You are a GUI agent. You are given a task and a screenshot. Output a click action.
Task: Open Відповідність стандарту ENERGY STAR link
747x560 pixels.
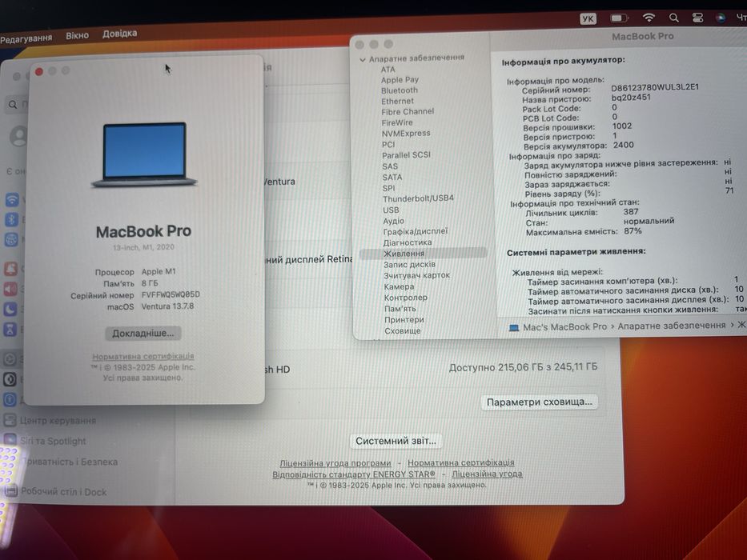coord(354,474)
